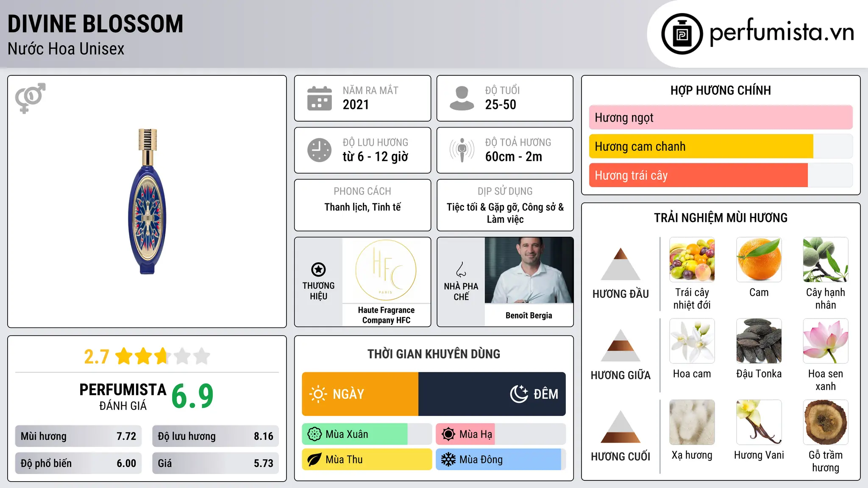Click the green Perfumista score 6.9

(192, 396)
